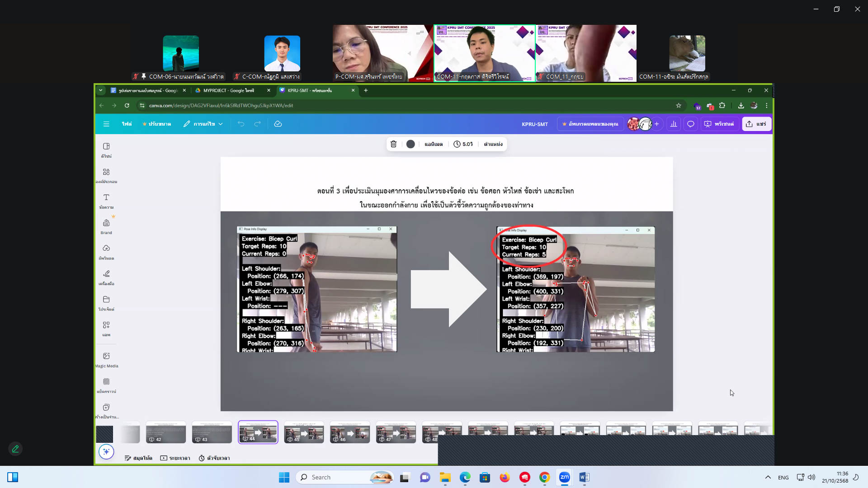
Task: Expand the editing mode dropdown
Action: [203, 124]
